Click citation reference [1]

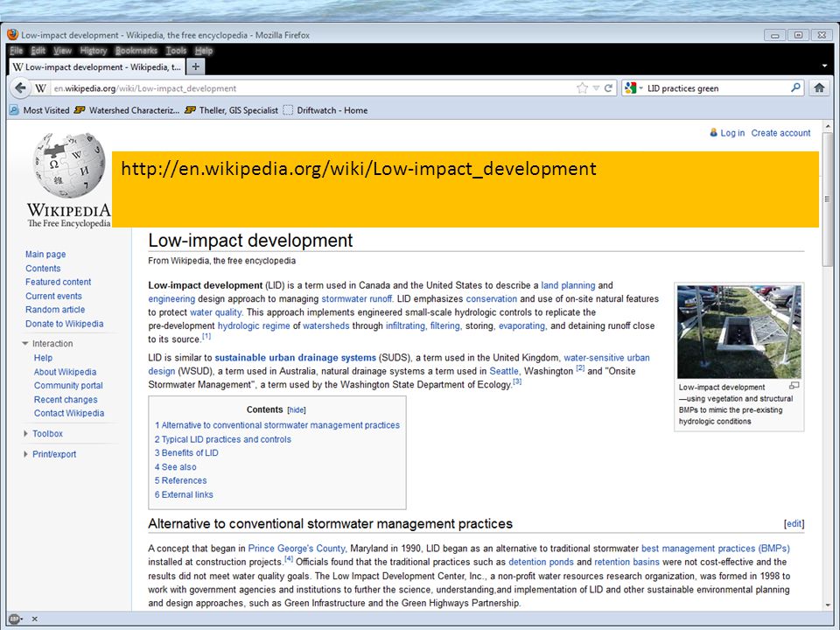[206, 336]
